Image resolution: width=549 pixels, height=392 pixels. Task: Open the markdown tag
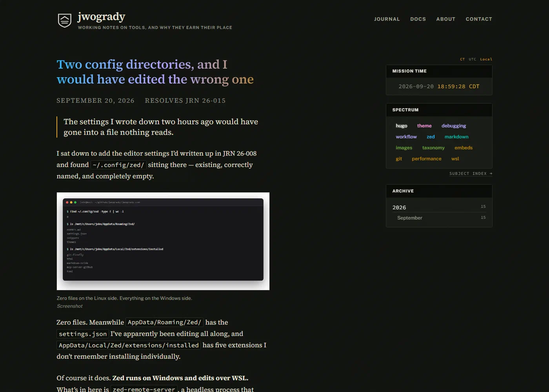point(456,137)
